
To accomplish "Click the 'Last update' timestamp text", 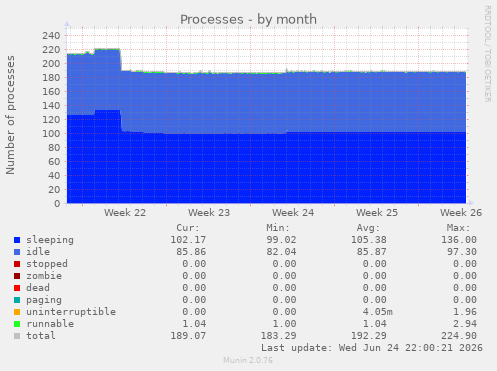I will click(x=372, y=348).
